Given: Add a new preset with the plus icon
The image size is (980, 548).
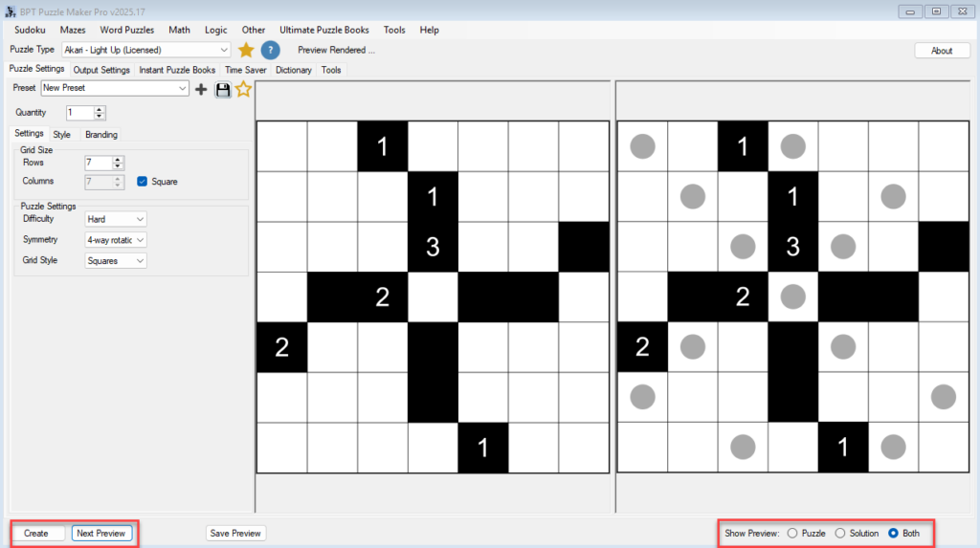Looking at the screenshot, I should 201,89.
